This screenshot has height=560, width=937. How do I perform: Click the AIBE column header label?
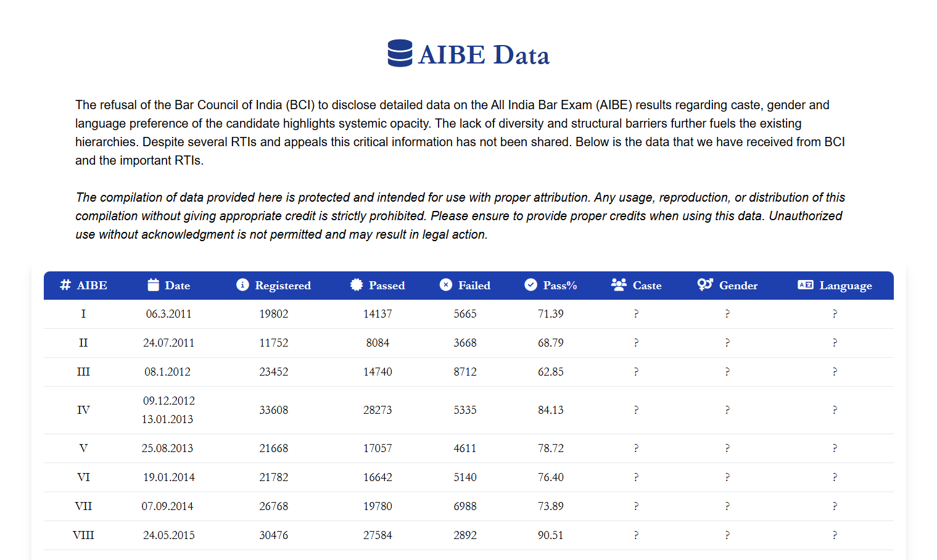tap(92, 286)
